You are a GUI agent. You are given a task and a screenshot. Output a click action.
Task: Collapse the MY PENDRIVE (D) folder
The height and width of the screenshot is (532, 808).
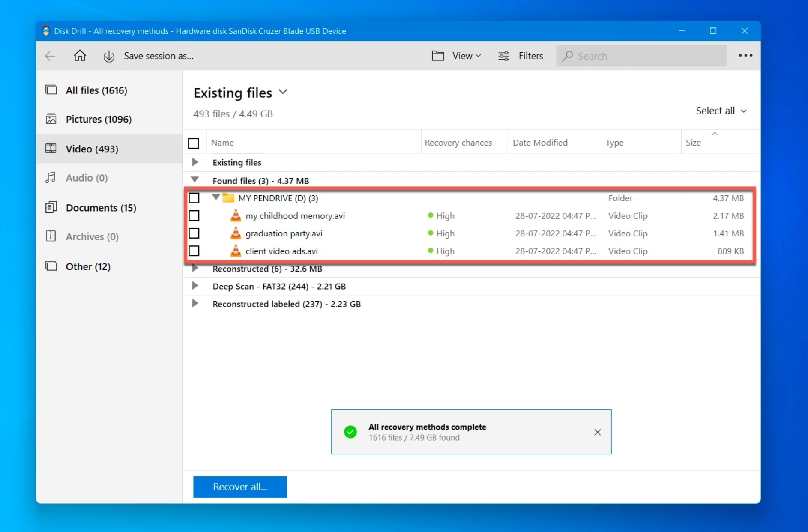tap(216, 197)
